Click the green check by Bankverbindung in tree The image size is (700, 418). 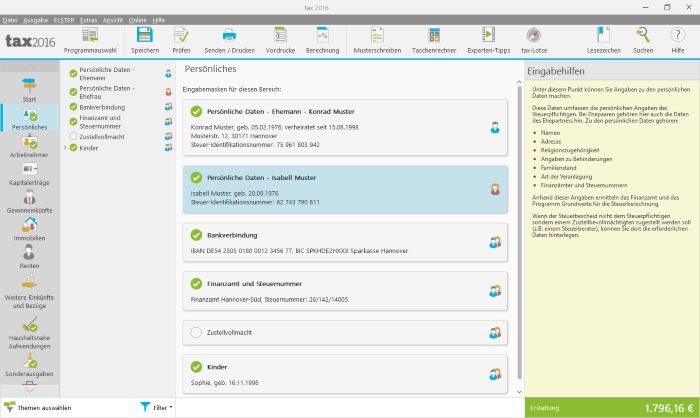(73, 107)
